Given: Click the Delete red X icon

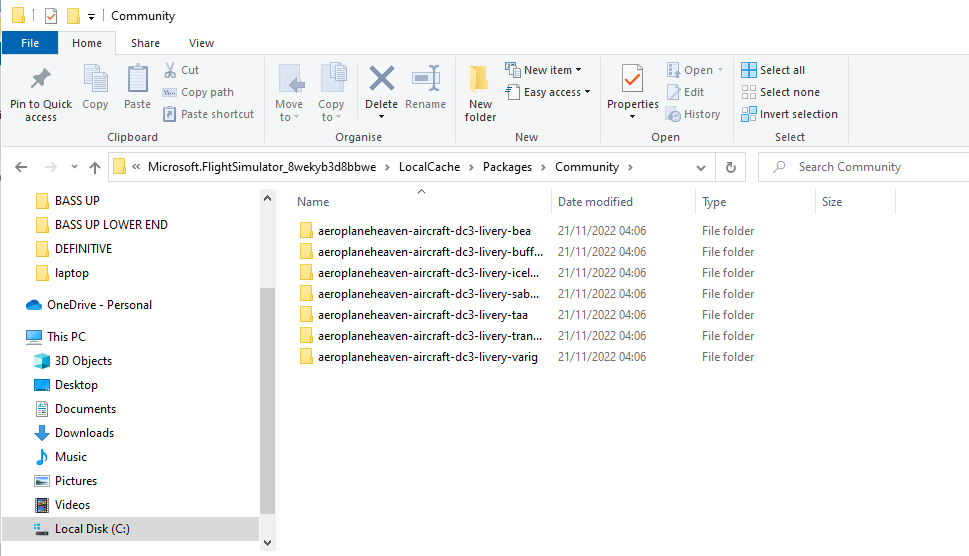Looking at the screenshot, I should pyautogui.click(x=381, y=78).
